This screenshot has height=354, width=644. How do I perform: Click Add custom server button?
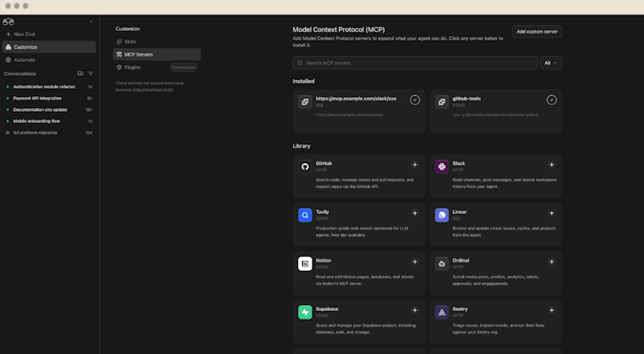(x=537, y=31)
